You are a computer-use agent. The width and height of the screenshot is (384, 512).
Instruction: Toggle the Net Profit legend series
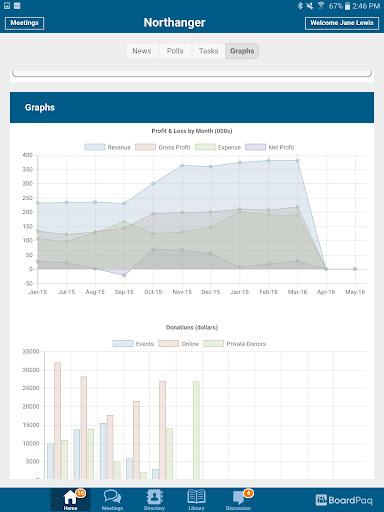[x=270, y=147]
